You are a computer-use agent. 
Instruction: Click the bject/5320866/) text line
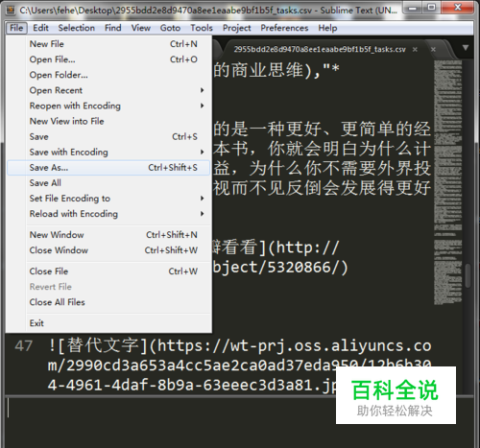point(280,268)
